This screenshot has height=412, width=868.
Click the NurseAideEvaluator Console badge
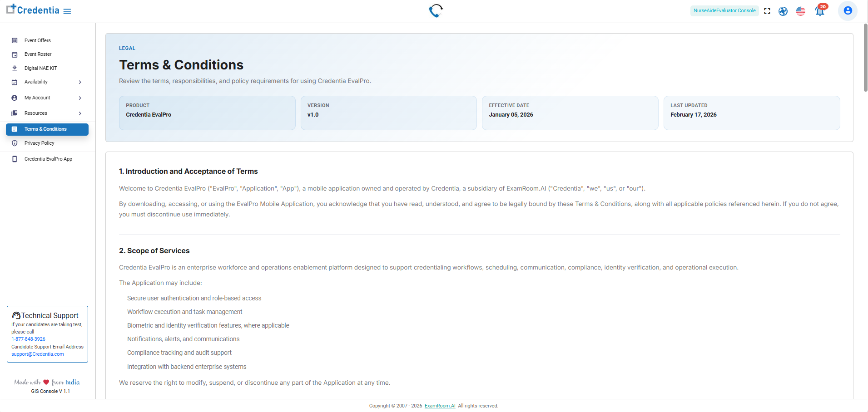724,11
